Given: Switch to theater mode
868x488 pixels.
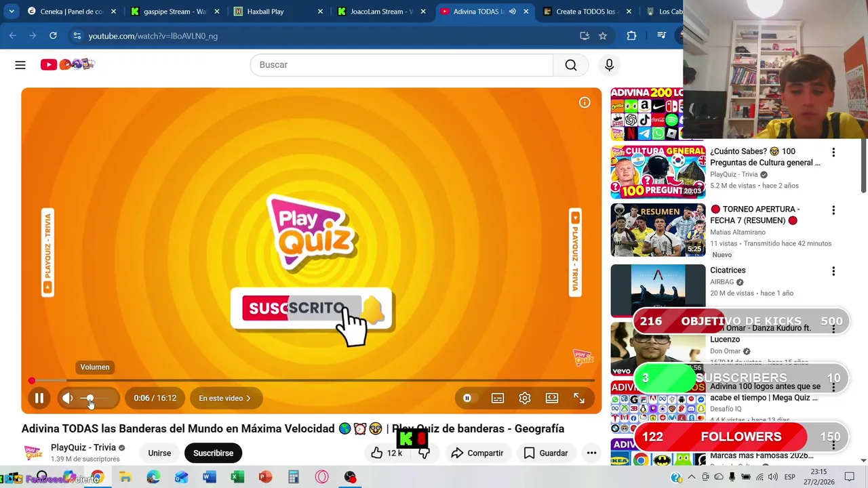Looking at the screenshot, I should (552, 399).
